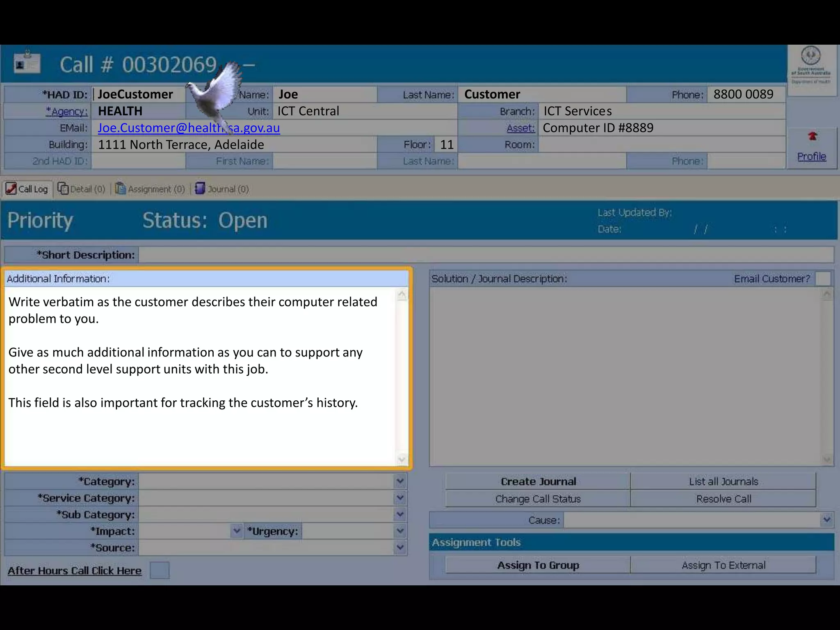
Task: Open the Sub Category dropdown
Action: coord(400,514)
